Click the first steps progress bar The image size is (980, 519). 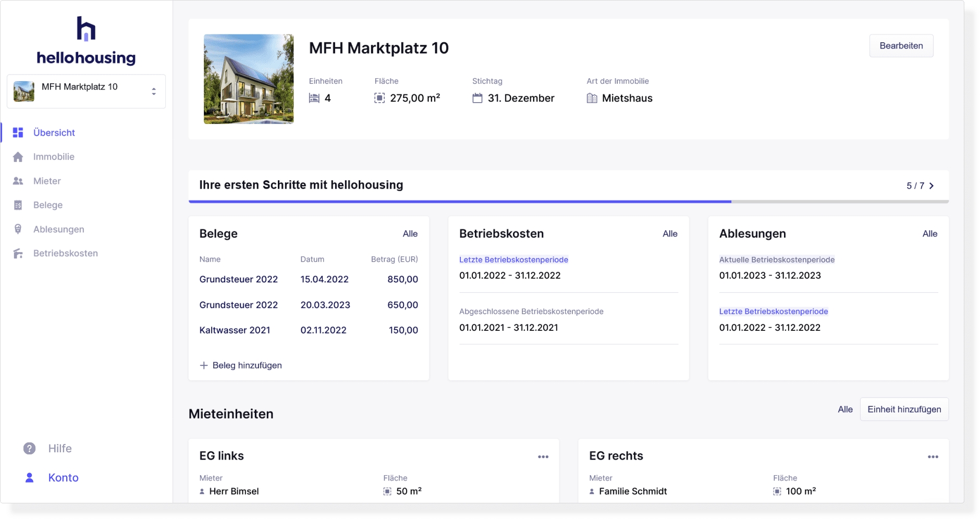pos(568,201)
